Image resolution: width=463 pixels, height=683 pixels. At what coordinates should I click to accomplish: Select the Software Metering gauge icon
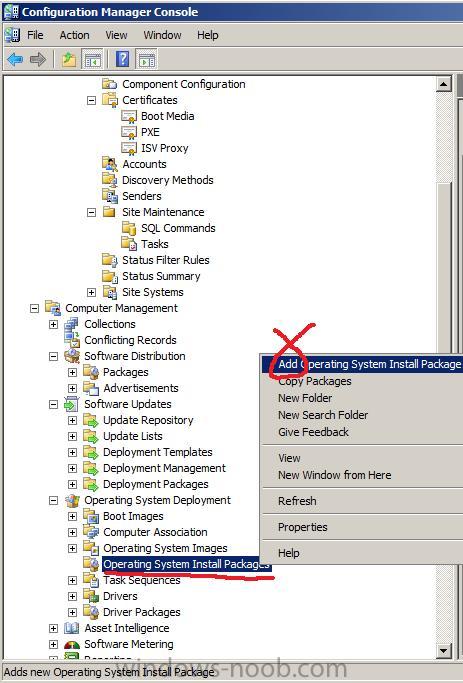point(71,644)
